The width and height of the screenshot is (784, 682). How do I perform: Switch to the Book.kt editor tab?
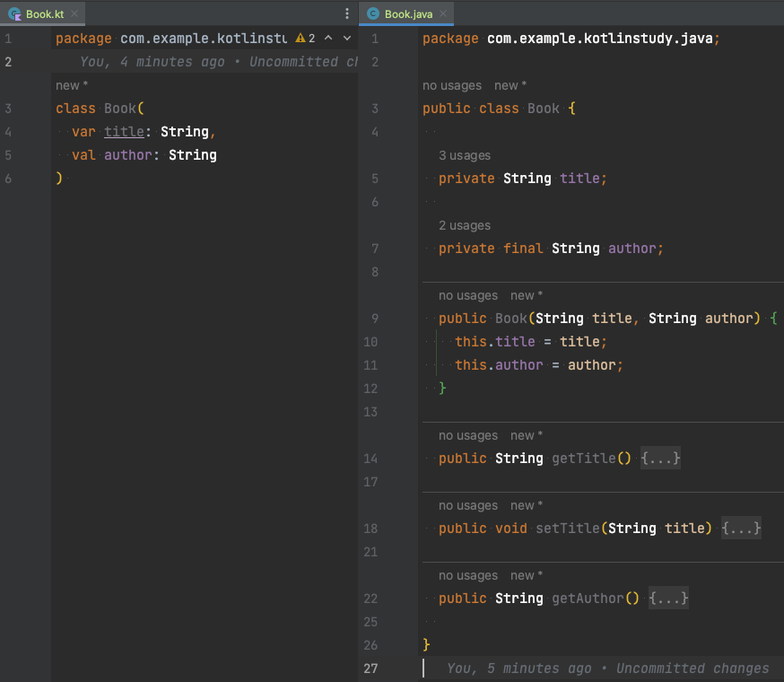(45, 14)
